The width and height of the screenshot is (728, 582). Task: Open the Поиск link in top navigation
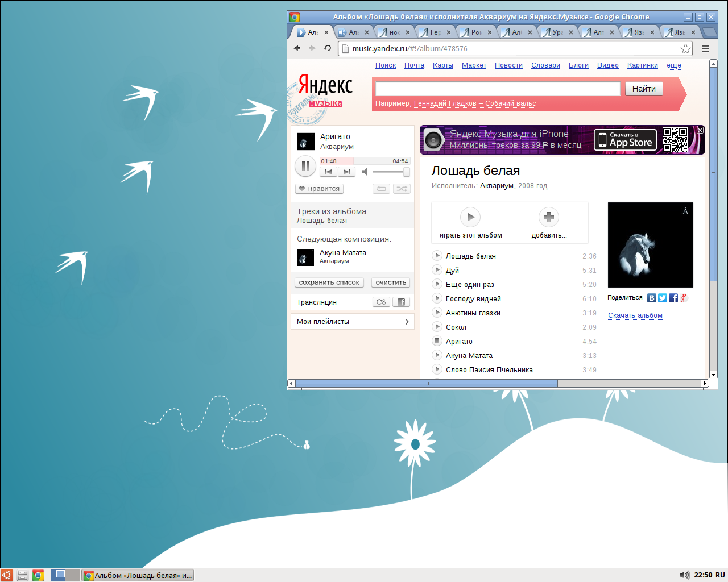click(386, 65)
